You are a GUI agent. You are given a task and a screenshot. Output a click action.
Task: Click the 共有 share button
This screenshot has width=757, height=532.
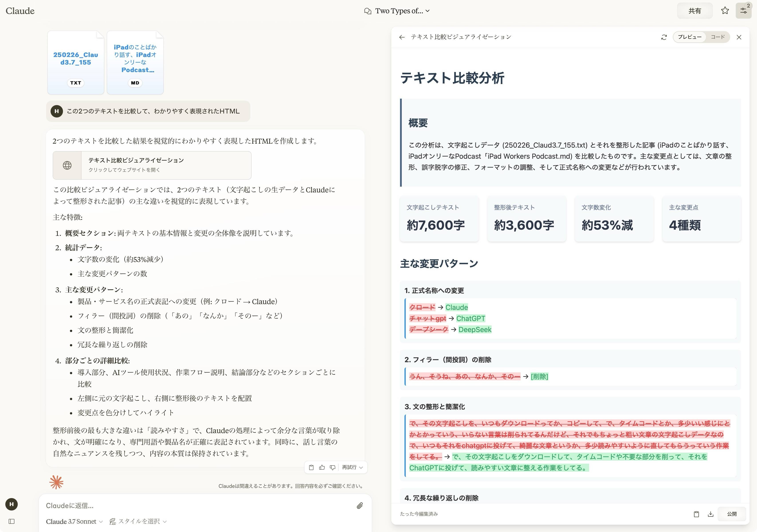(x=695, y=11)
